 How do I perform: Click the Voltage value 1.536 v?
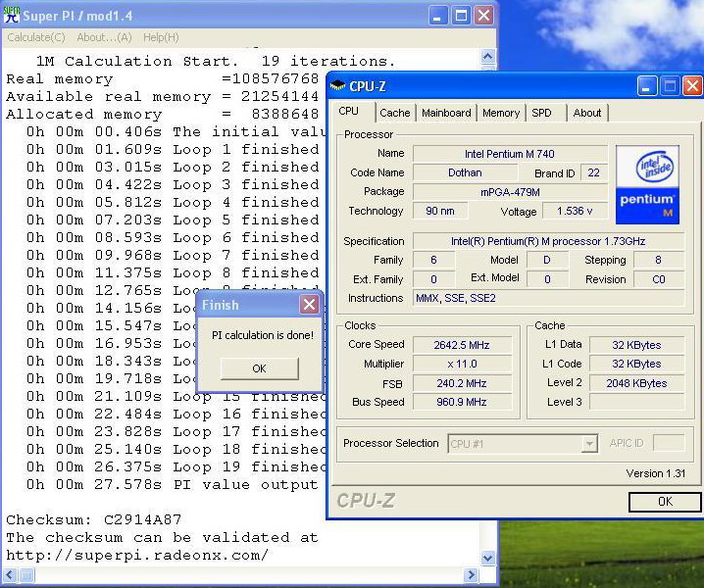click(x=575, y=211)
